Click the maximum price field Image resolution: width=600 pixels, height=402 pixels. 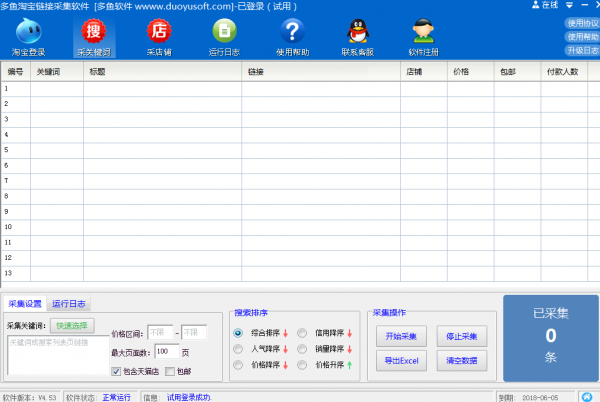[194, 332]
